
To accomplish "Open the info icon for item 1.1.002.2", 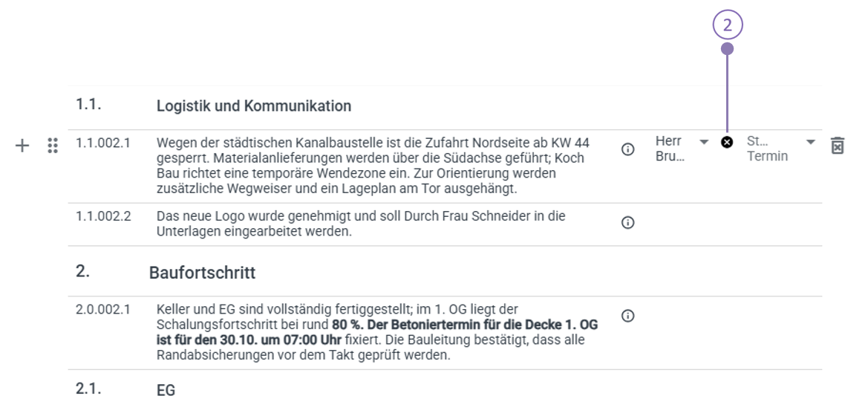I will tap(627, 222).
